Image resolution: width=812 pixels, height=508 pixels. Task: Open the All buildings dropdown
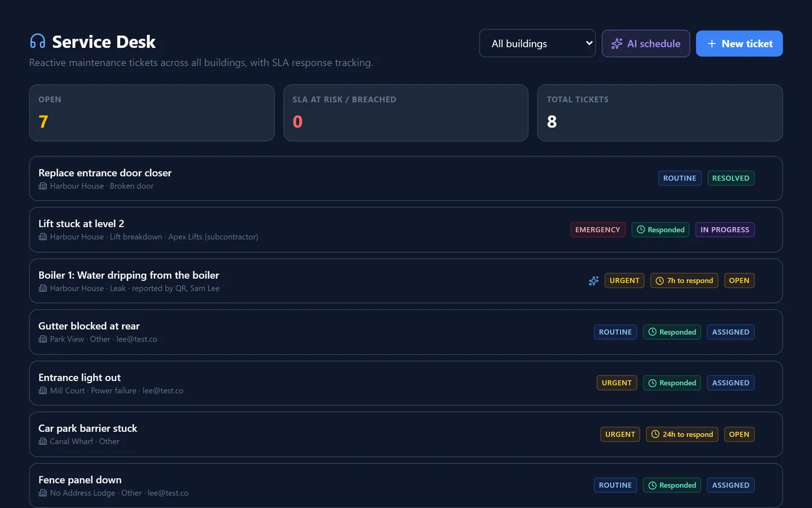[537, 43]
